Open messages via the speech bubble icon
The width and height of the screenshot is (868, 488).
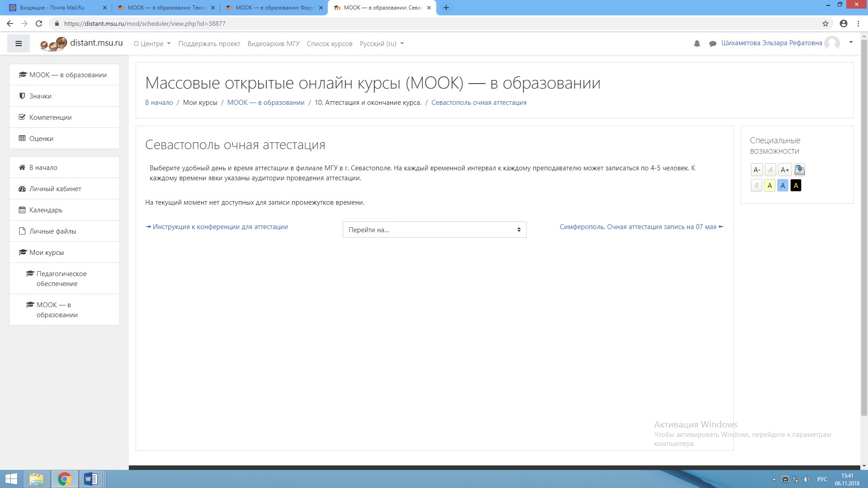tap(713, 44)
